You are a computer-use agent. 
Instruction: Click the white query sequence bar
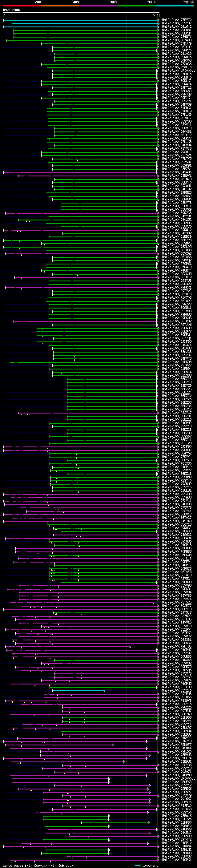81,13
